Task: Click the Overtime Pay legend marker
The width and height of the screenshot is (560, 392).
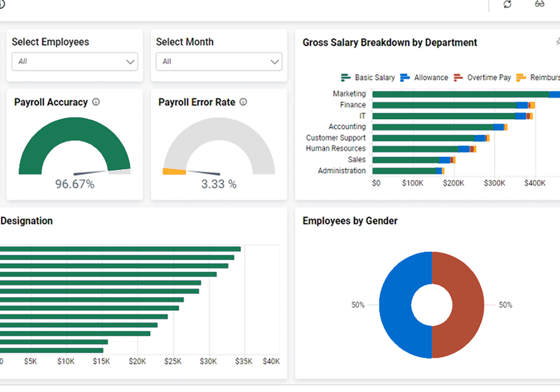Action: tap(457, 77)
